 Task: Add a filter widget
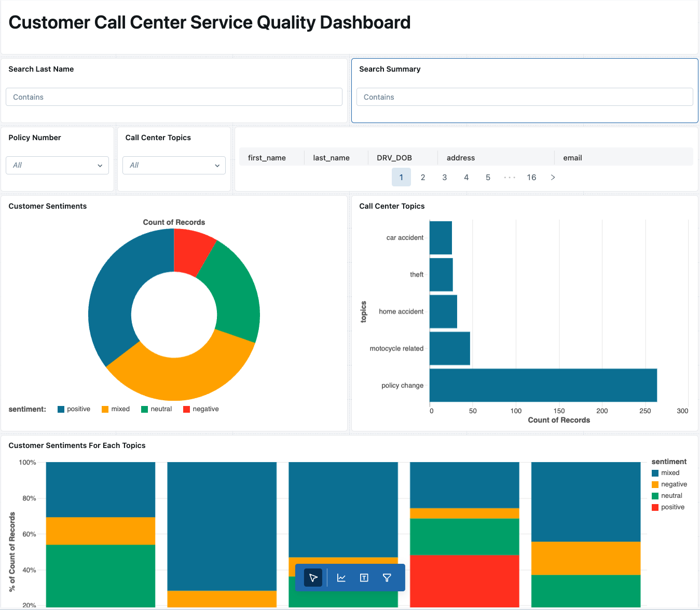point(387,578)
